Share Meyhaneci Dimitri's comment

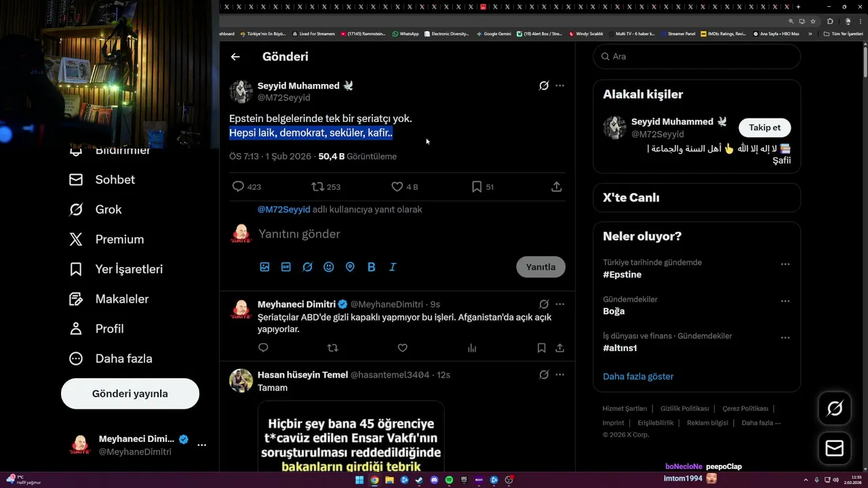pyautogui.click(x=560, y=348)
